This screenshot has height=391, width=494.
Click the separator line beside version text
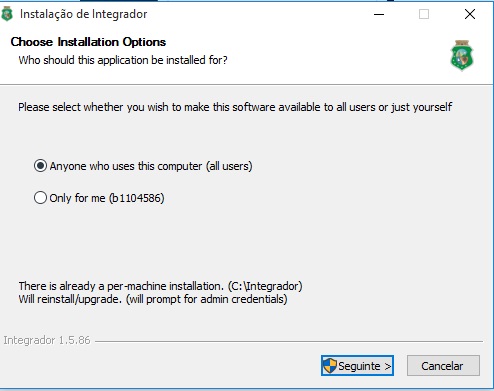[289, 341]
